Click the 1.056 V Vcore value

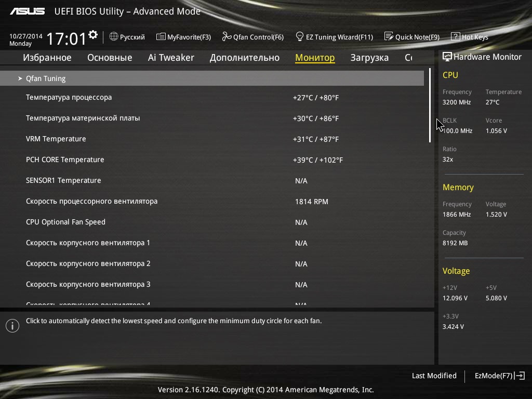pyautogui.click(x=496, y=130)
